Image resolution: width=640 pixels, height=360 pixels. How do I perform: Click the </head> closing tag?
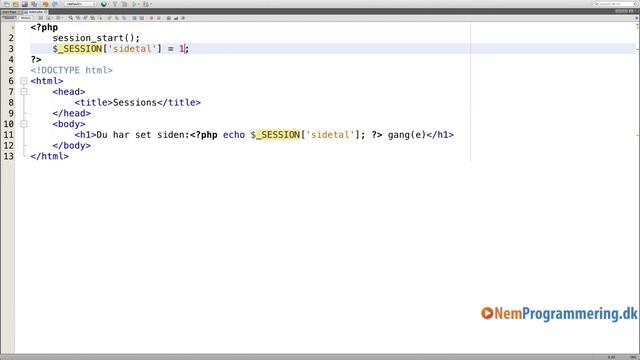coord(71,113)
